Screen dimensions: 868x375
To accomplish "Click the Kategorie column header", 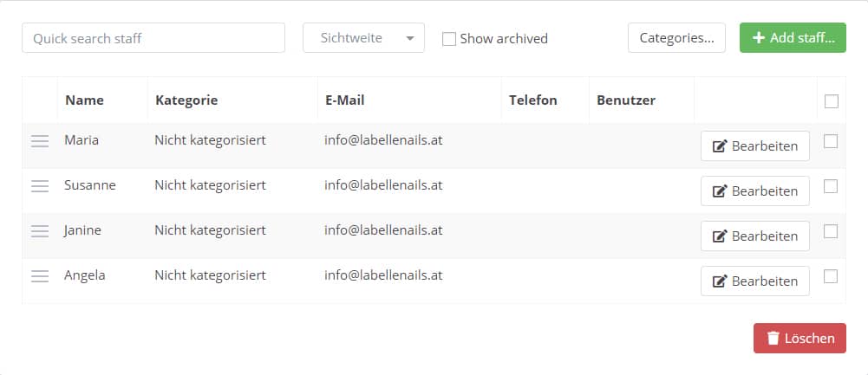I will point(186,100).
